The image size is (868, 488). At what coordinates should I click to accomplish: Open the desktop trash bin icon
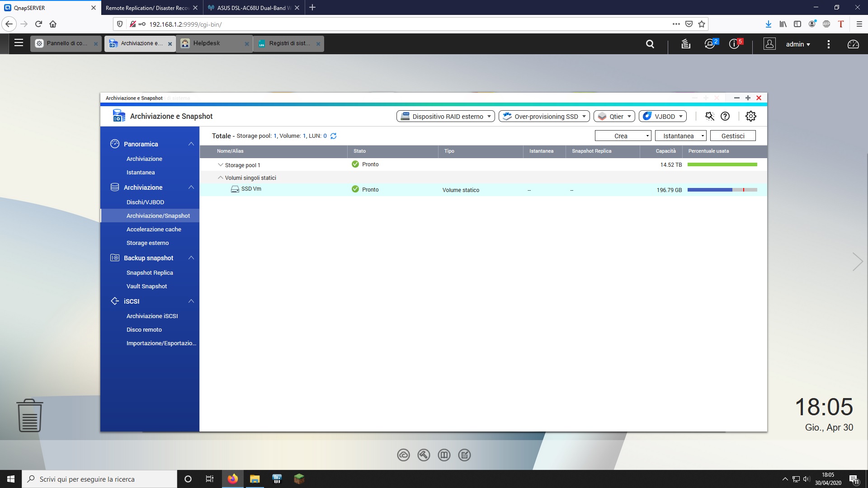[x=30, y=415]
